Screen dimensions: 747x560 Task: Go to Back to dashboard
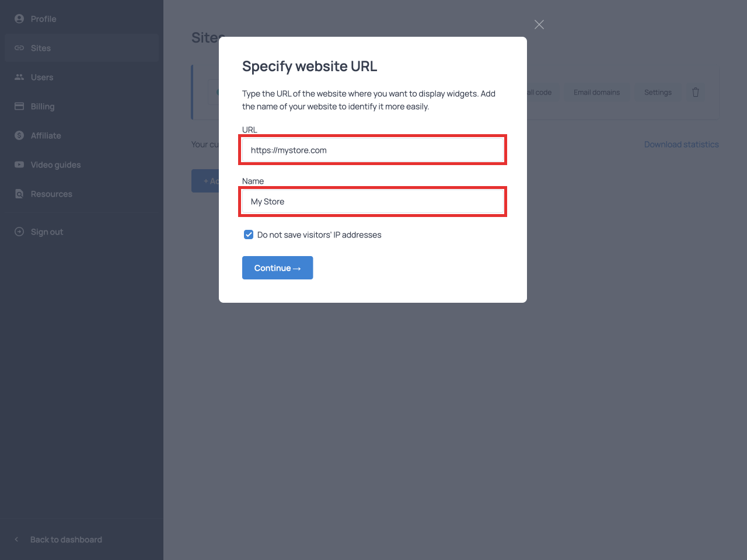(x=66, y=540)
